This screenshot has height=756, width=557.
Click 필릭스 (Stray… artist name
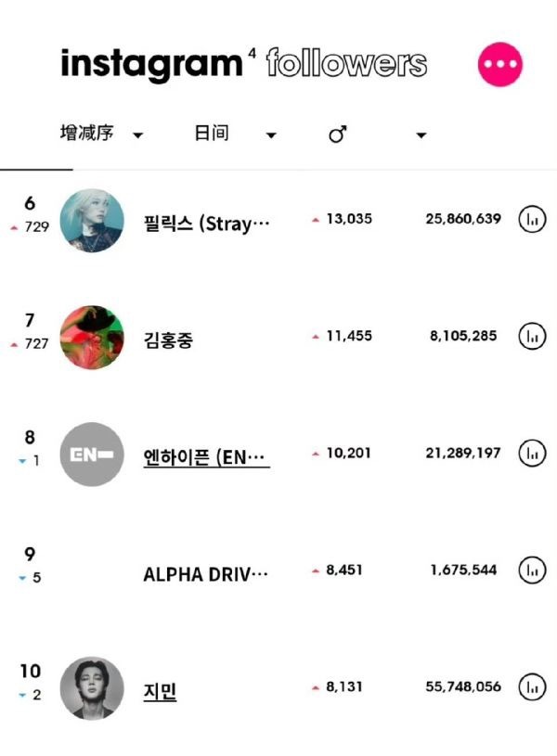coord(206,224)
